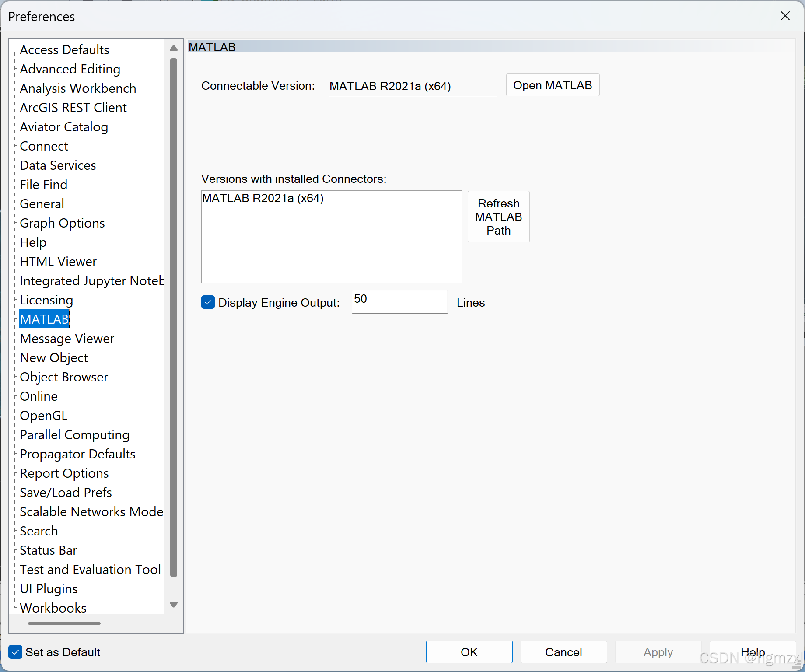Click the category list horizontal scrollbar thumb
Screen dimensions: 805x672
click(64, 623)
